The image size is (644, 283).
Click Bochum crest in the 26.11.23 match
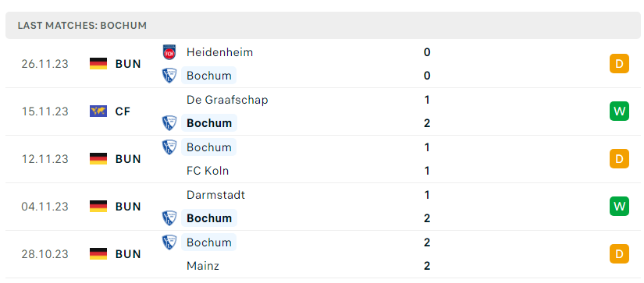[x=169, y=76]
